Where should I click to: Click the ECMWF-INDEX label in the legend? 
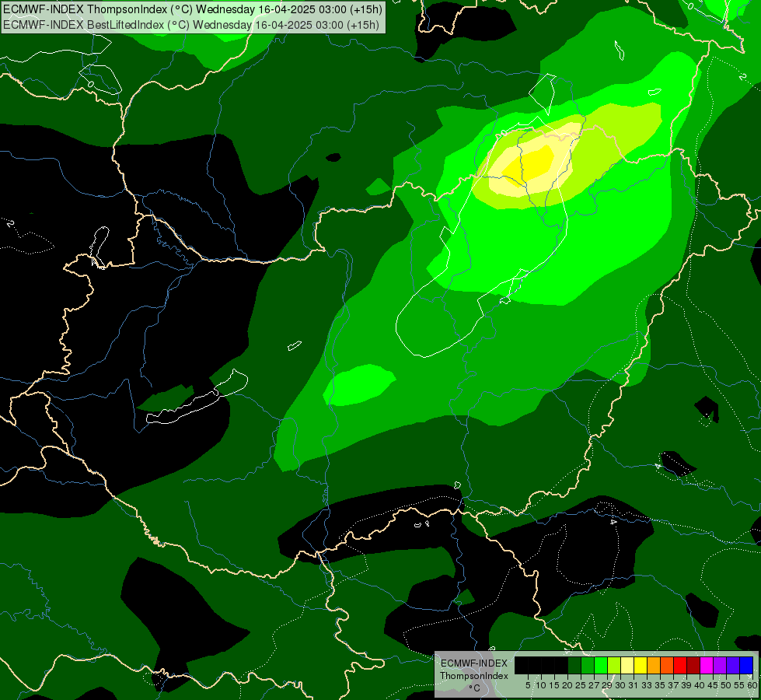473,663
